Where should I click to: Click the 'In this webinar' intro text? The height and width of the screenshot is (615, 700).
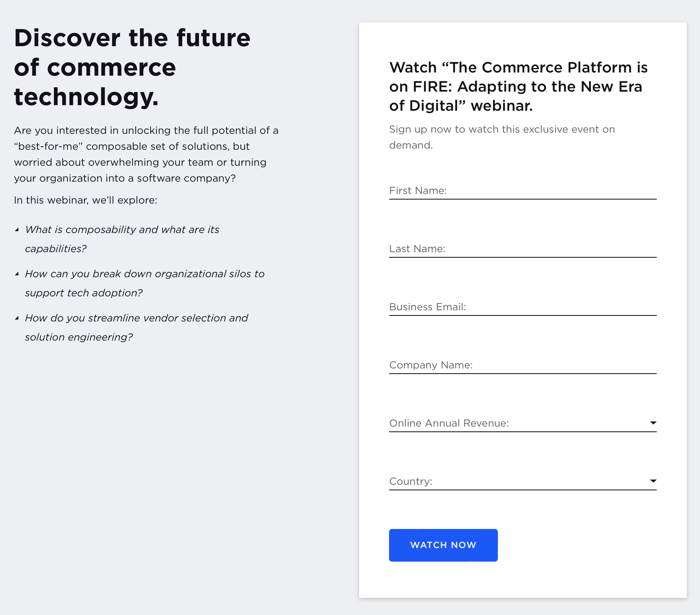[x=85, y=200]
